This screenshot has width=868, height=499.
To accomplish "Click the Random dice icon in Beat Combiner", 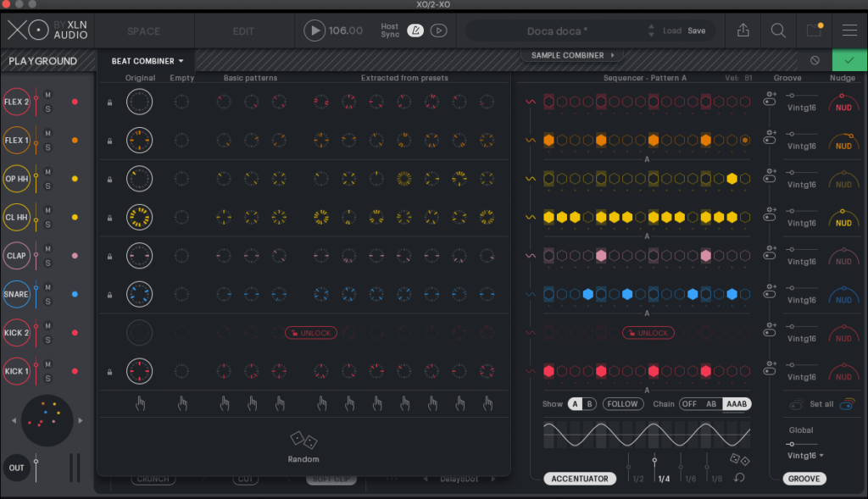I will click(303, 441).
